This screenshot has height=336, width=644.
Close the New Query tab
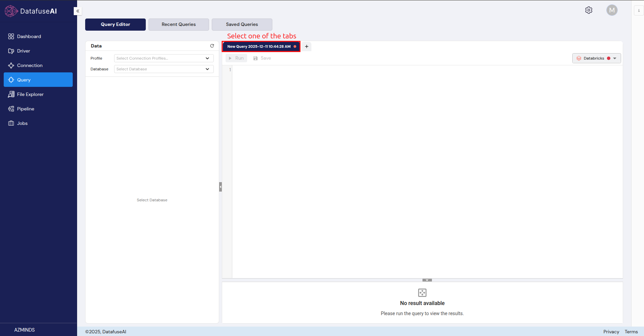(x=295, y=46)
